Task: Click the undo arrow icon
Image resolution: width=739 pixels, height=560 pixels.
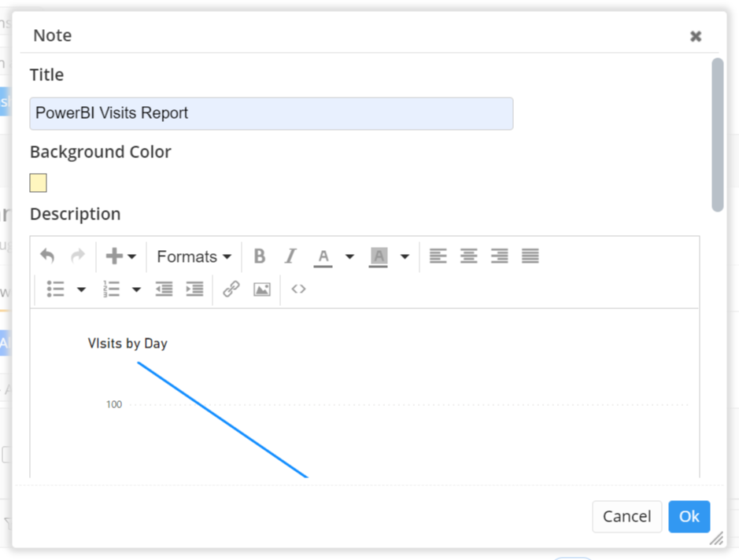Action: [x=47, y=256]
